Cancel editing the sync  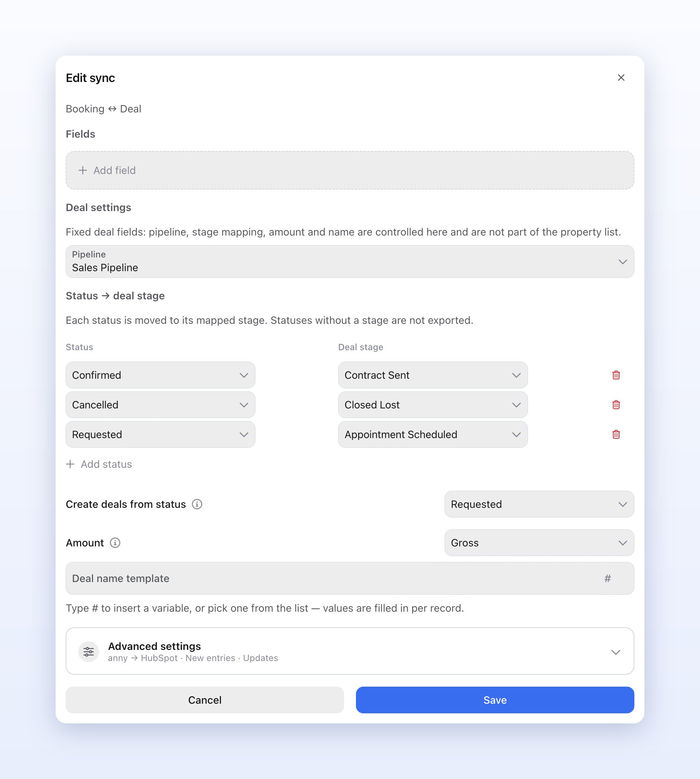[x=205, y=700]
